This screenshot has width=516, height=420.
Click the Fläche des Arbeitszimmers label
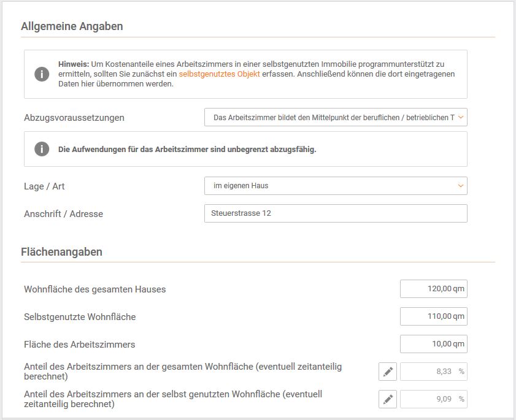point(79,345)
